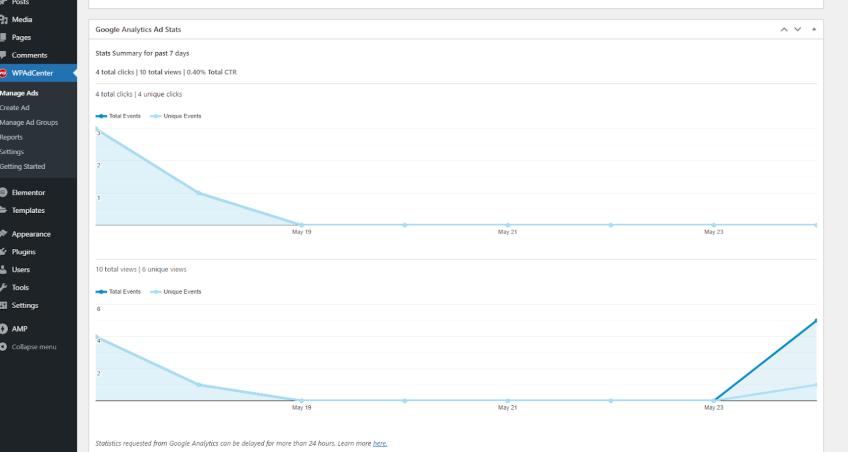Click '4 total clicks | 4 unique clicks' text

pyautogui.click(x=139, y=94)
